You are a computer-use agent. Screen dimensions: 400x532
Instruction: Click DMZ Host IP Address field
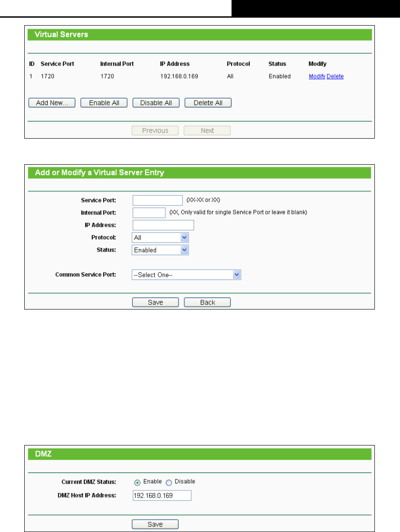162,495
